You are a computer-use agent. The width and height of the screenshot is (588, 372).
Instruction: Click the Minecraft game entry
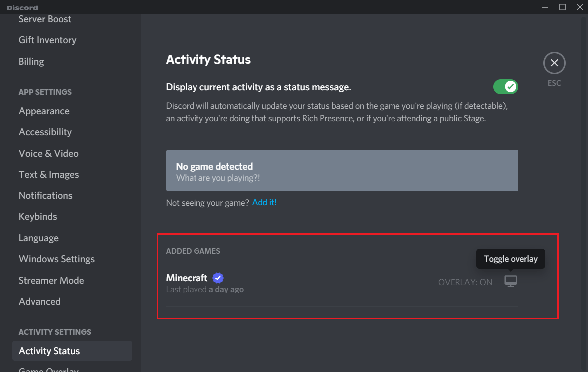(x=187, y=278)
